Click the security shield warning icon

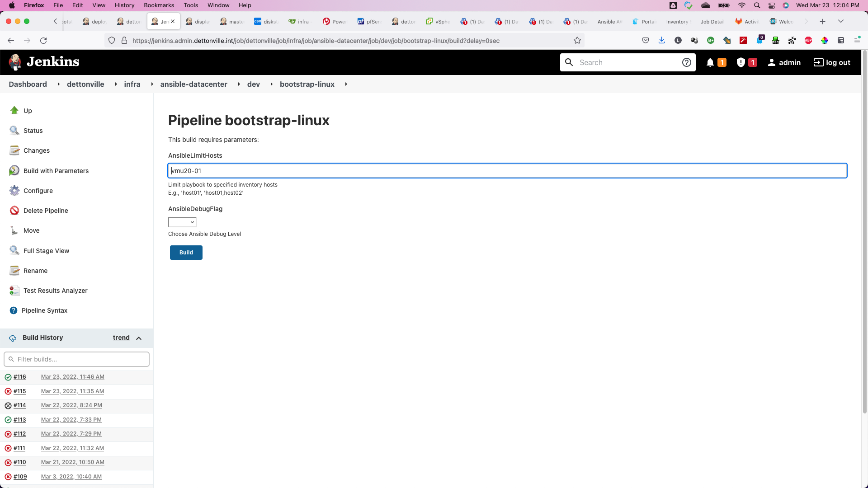741,63
